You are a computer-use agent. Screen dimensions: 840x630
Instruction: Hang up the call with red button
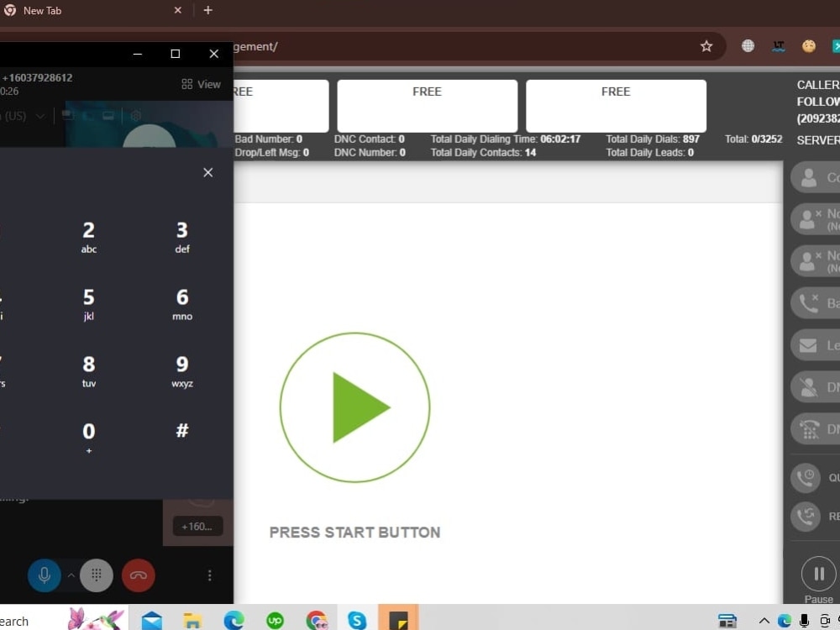coord(139,575)
